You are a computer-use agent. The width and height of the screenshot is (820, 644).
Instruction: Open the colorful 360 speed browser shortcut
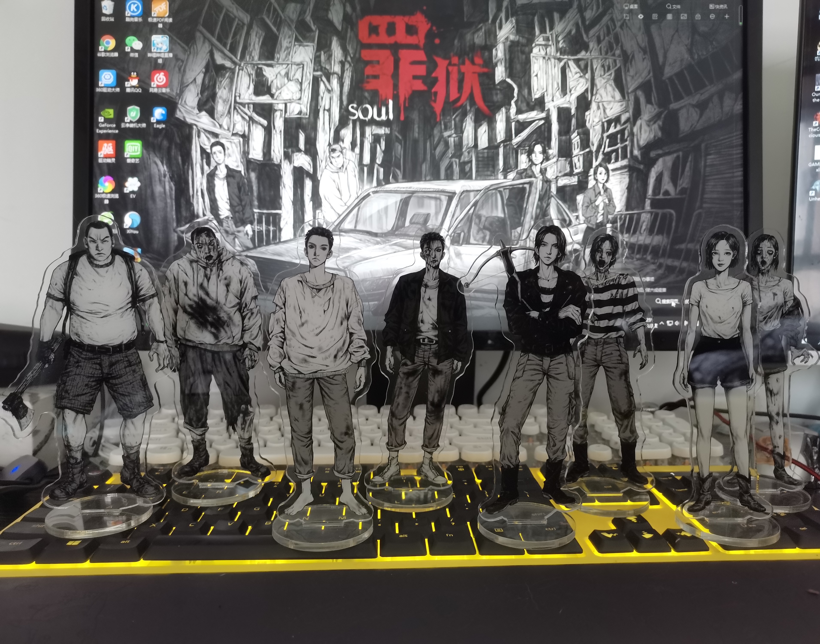click(107, 190)
